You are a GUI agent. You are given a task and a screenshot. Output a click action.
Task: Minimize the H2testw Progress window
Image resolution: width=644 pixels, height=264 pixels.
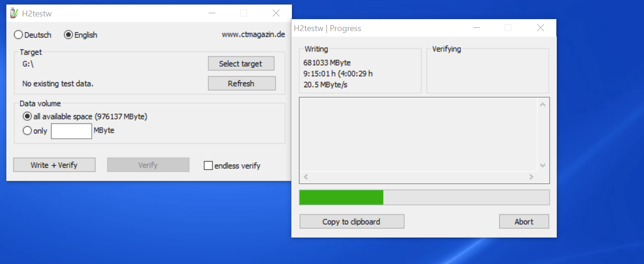(x=477, y=28)
